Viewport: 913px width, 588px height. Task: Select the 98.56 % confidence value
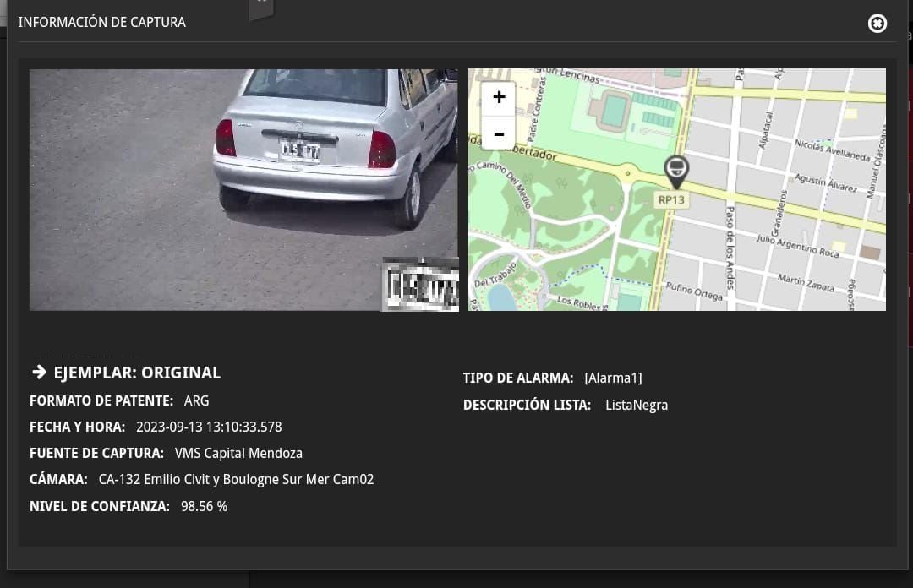pos(204,507)
